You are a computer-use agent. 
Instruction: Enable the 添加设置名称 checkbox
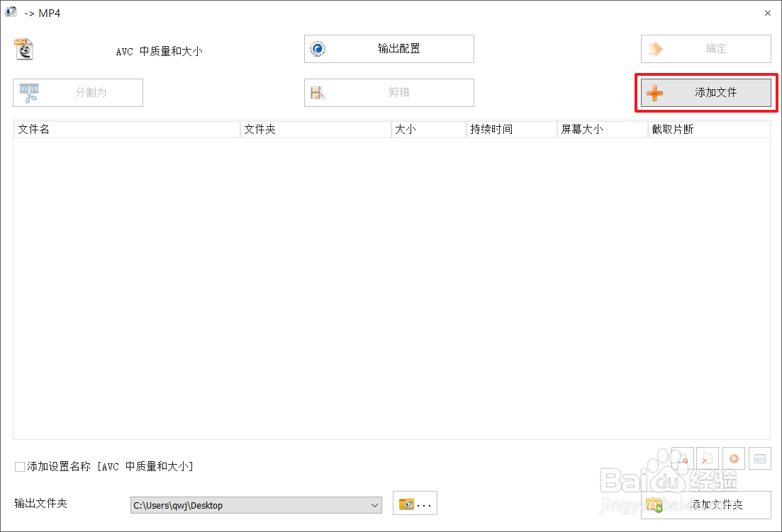pos(20,466)
